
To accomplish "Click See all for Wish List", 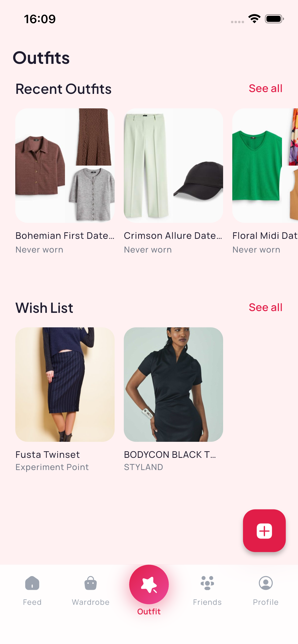I will (265, 308).
